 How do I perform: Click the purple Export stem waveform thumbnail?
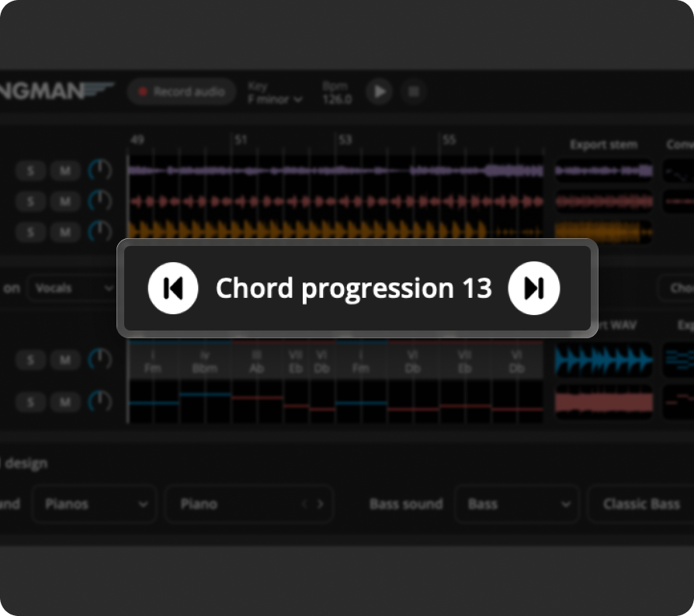[x=603, y=171]
